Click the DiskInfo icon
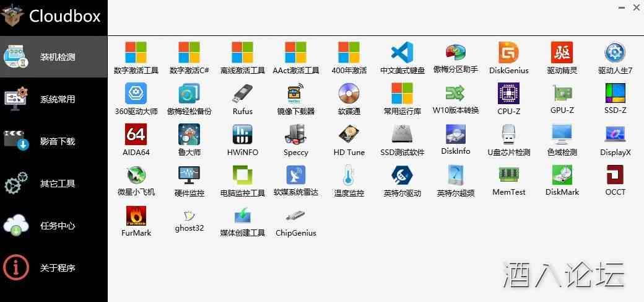Viewport: 644px width, 302px height. [456, 134]
